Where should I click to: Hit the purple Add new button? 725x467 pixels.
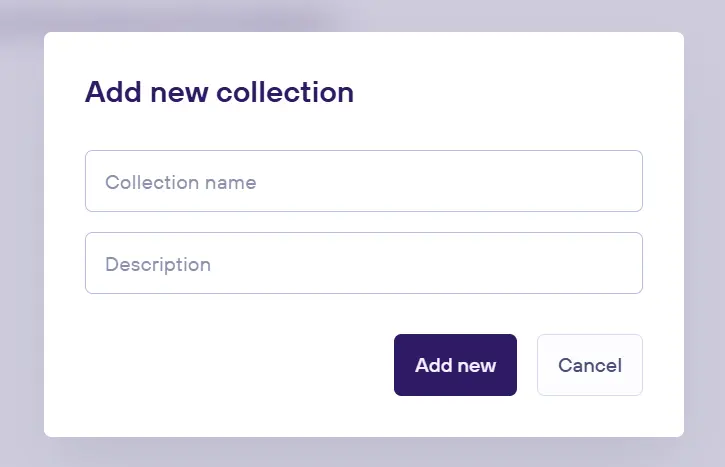pos(455,365)
